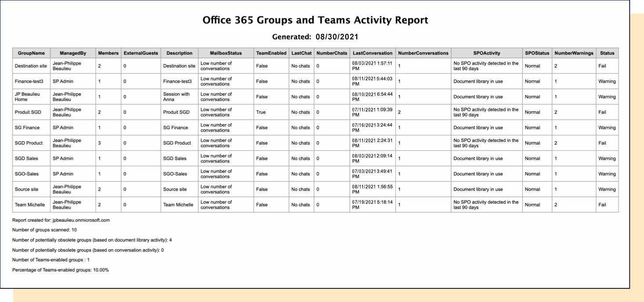Select the TeamEnabled column header

coord(271,53)
